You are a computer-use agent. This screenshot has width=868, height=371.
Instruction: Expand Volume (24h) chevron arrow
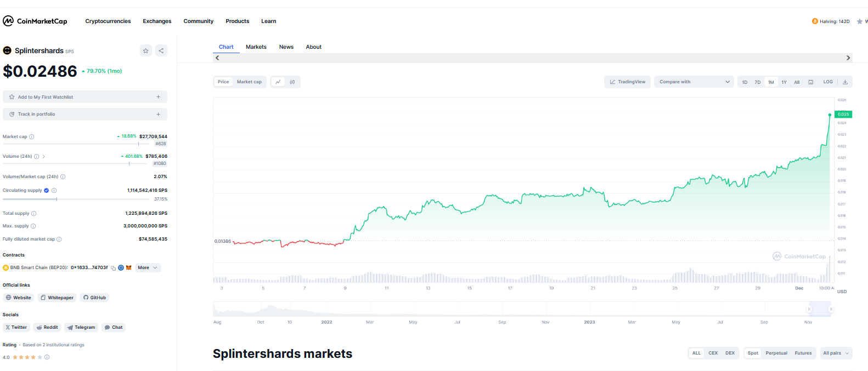coord(44,156)
